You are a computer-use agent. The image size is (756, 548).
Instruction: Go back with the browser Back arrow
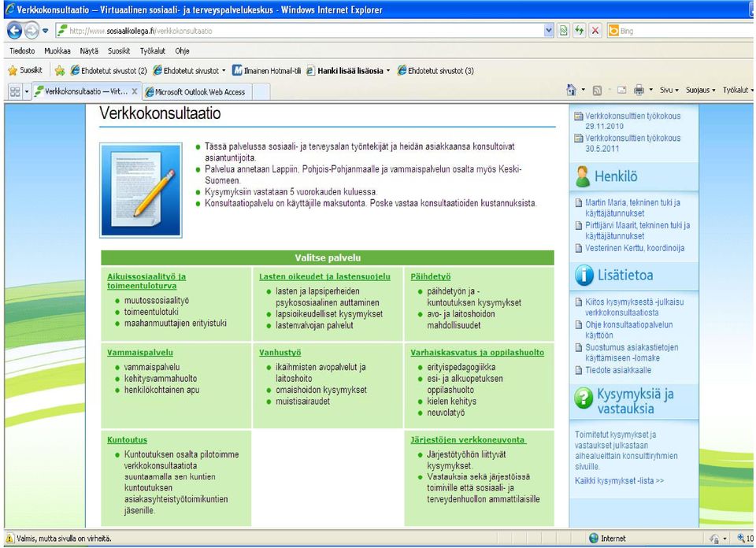[x=14, y=31]
